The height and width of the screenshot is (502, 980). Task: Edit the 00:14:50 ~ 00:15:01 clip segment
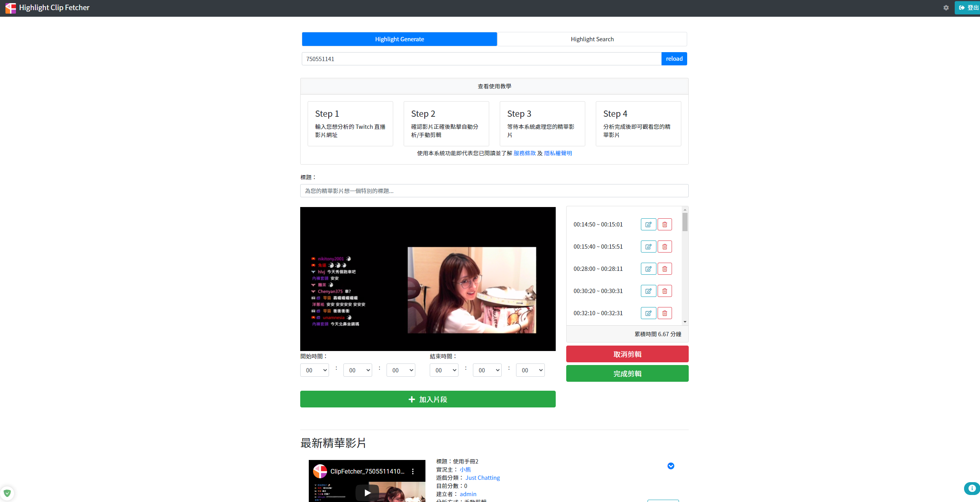coord(648,225)
